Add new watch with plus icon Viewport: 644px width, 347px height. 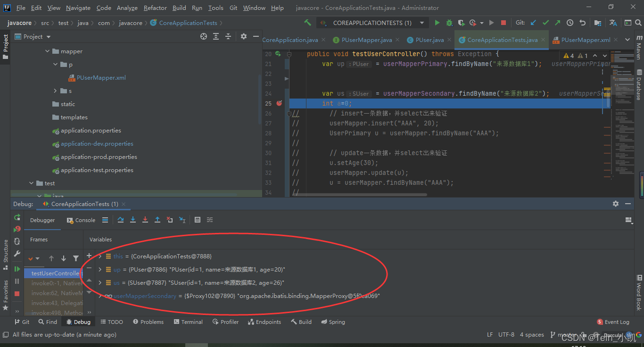[x=89, y=256]
